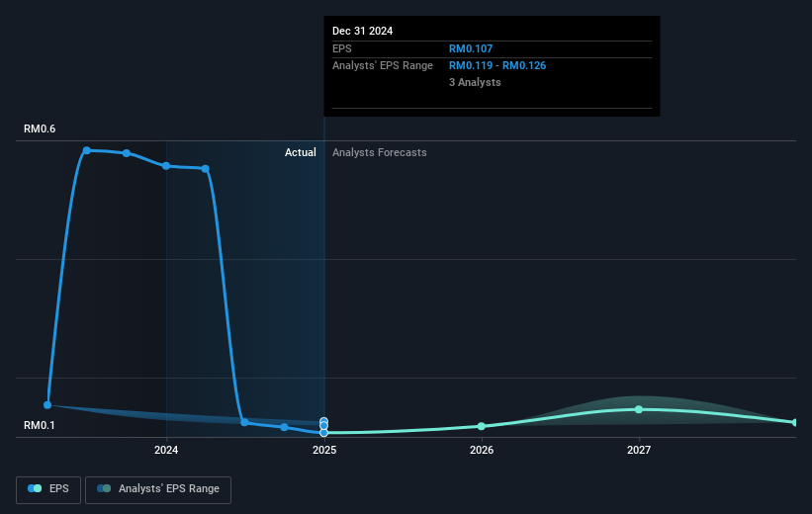
Task: Click the second EPS point near the peak
Action: pyautogui.click(x=127, y=153)
